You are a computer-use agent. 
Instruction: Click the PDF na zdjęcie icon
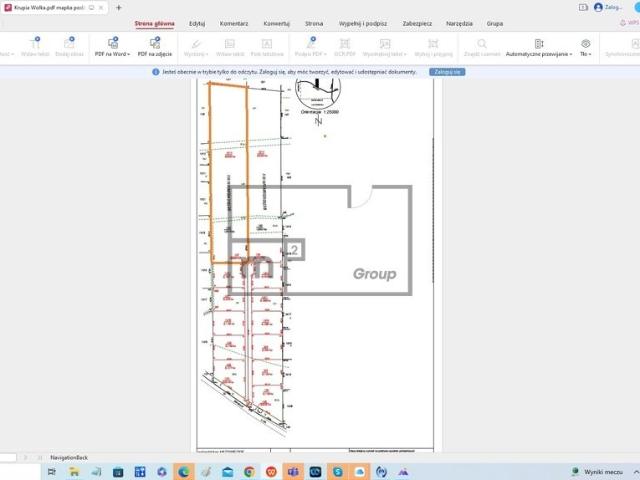coord(154,43)
